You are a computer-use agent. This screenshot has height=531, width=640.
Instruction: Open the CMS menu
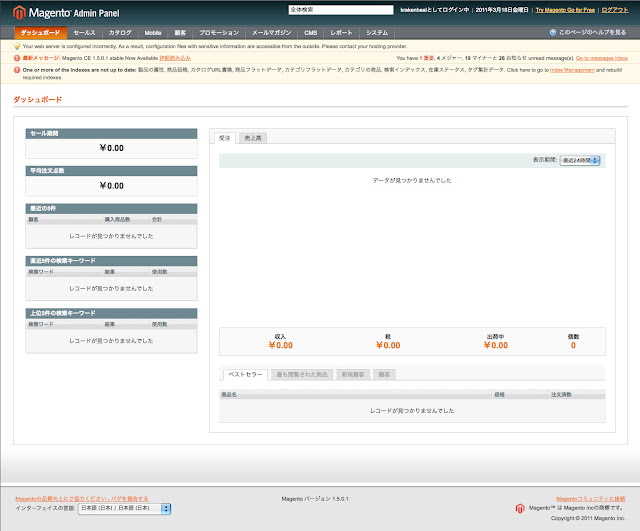(311, 33)
